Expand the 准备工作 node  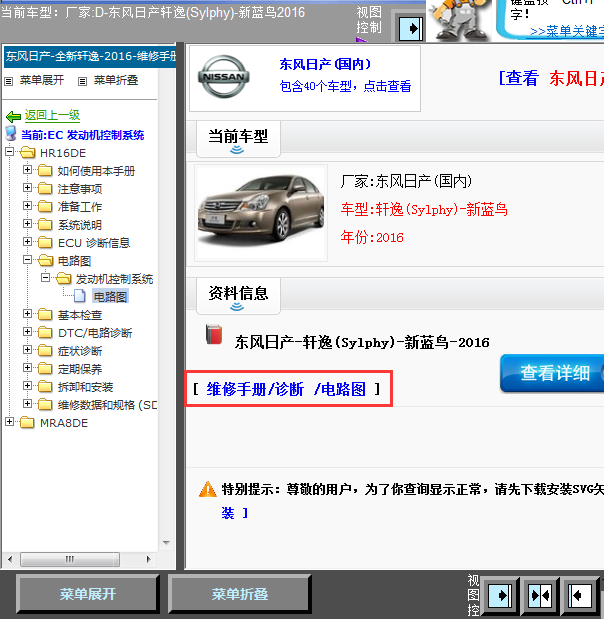click(x=27, y=206)
